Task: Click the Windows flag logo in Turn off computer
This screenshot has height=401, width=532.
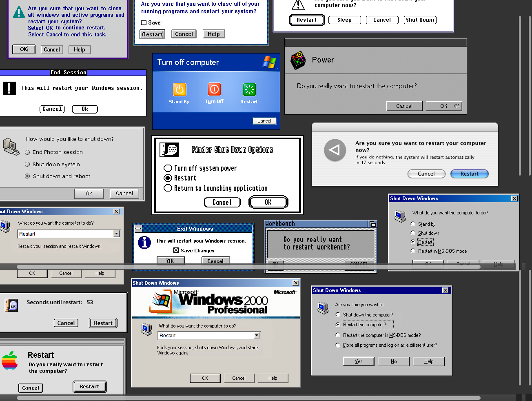Action: 270,62
